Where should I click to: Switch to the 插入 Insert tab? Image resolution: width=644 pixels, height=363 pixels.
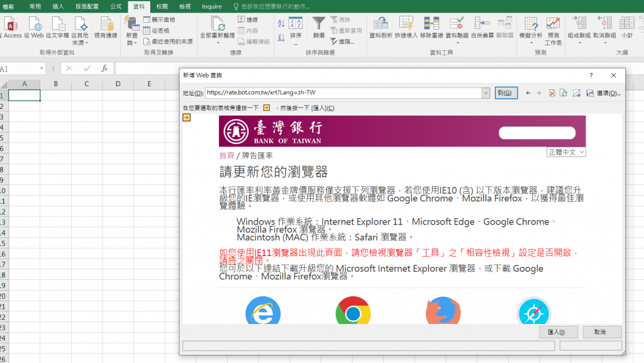tap(58, 6)
